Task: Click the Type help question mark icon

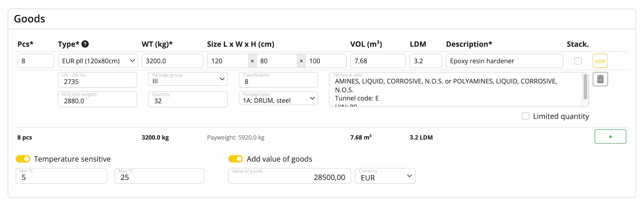Action: [85, 44]
